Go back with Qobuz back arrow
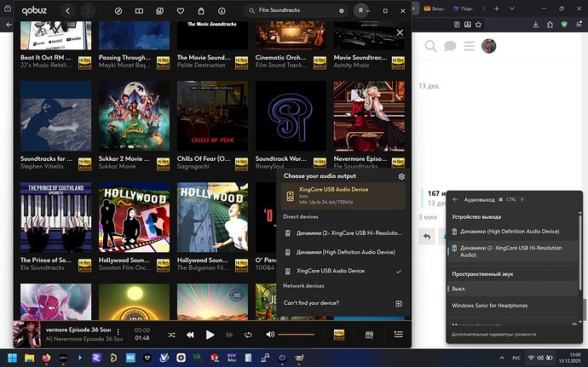Screen dimensions: 588x367 click(68, 11)
